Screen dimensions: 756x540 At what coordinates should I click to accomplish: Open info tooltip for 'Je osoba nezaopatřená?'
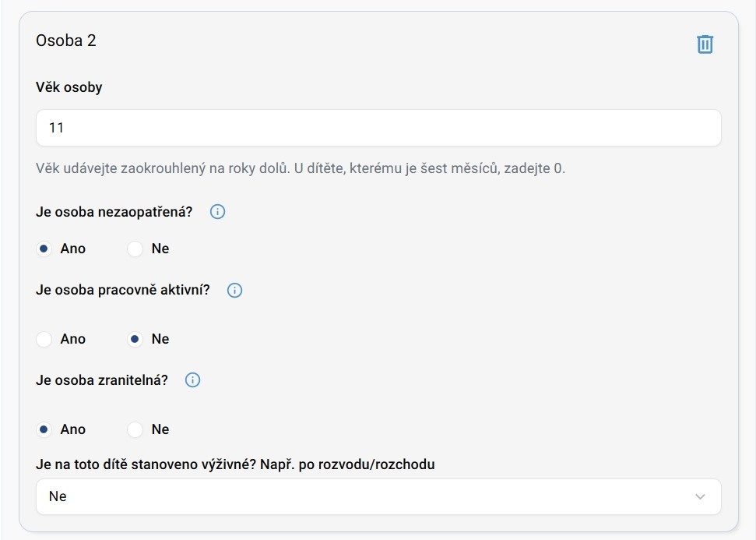tap(218, 212)
